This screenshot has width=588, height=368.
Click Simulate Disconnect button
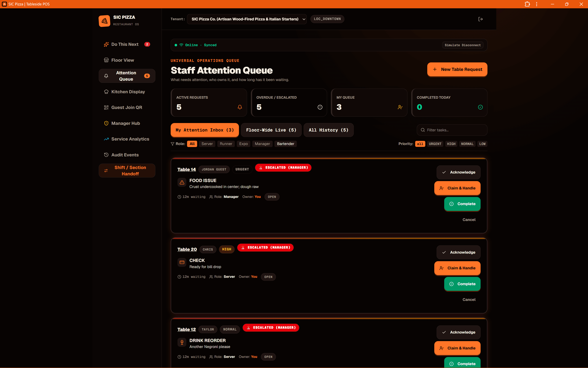463,45
